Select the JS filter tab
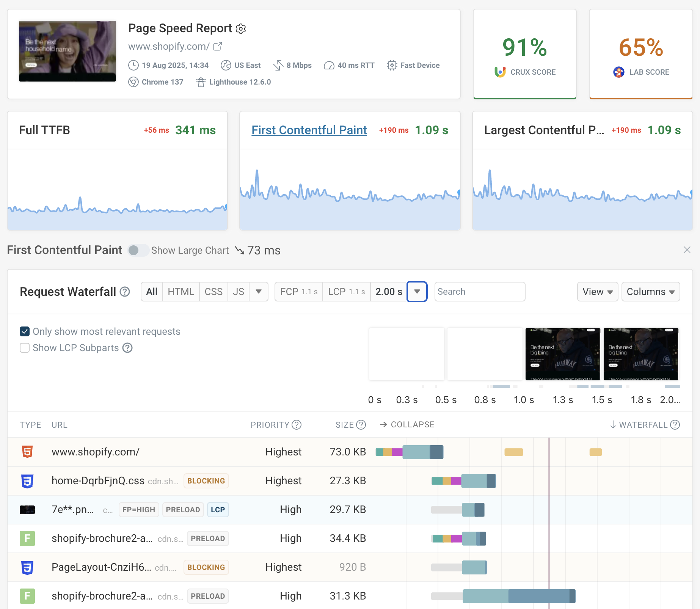700x609 pixels. (x=239, y=292)
